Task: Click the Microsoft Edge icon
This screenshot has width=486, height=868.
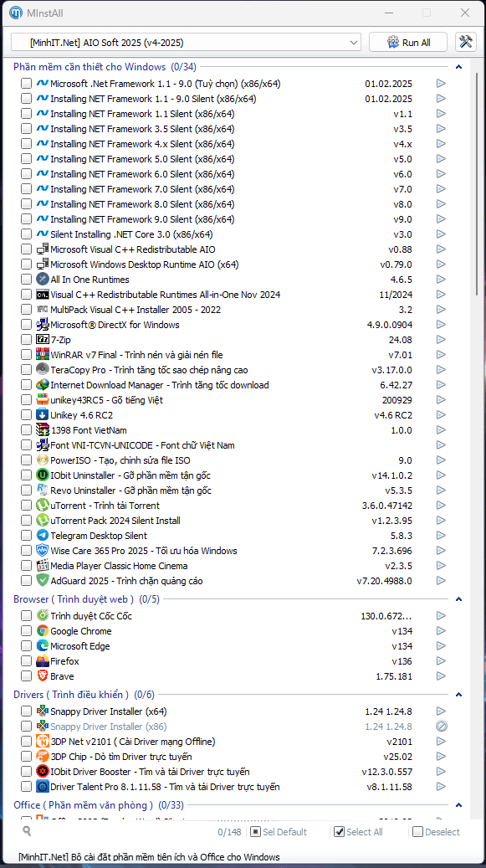Action: [43, 646]
